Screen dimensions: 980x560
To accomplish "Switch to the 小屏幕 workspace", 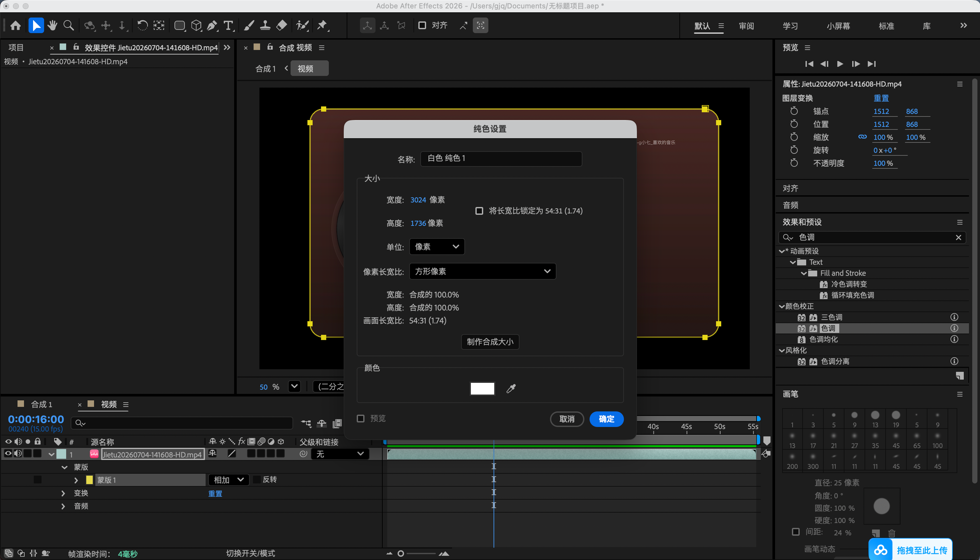I will pos(838,26).
